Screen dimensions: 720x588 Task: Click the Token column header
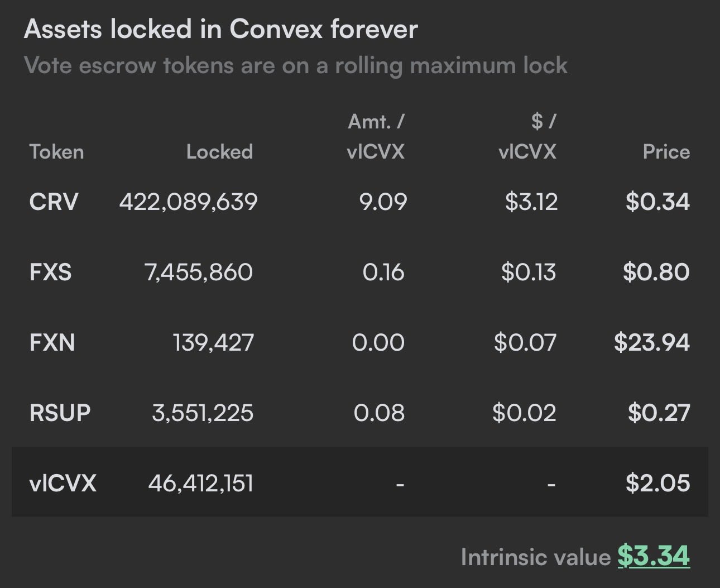(56, 152)
